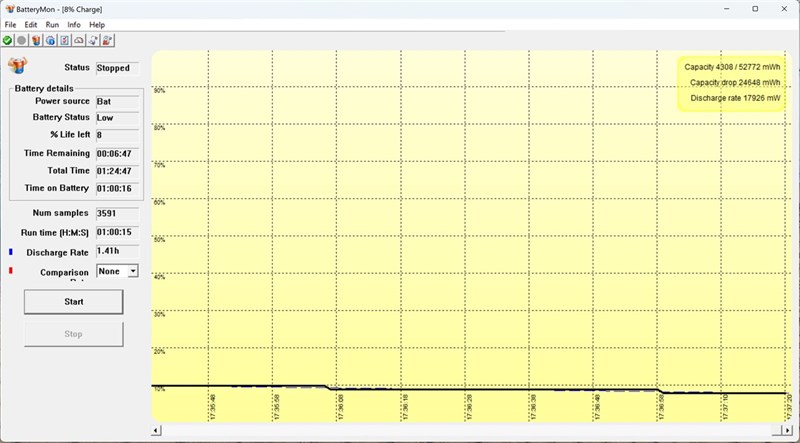The height and width of the screenshot is (443, 800).
Task: Click the last toolbar icon with red figure
Action: [107, 40]
